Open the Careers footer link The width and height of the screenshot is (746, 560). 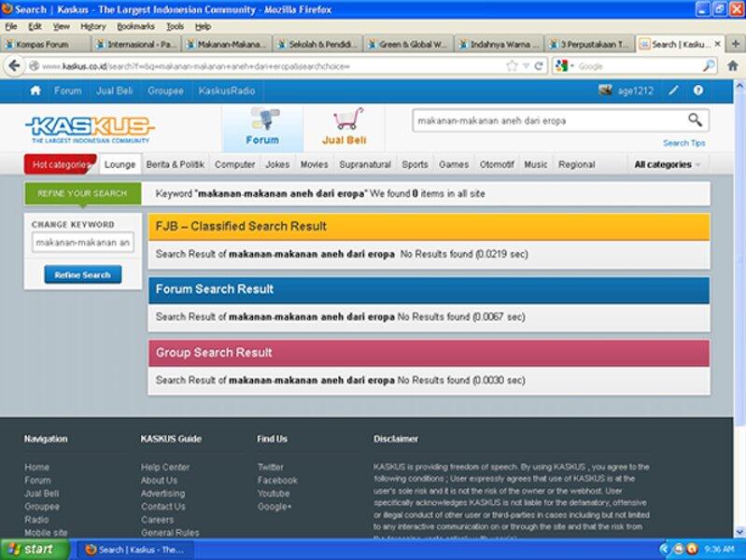(158, 520)
